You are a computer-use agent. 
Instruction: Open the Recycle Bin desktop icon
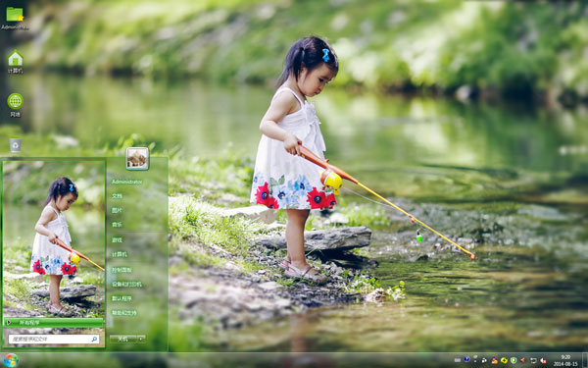(15, 145)
